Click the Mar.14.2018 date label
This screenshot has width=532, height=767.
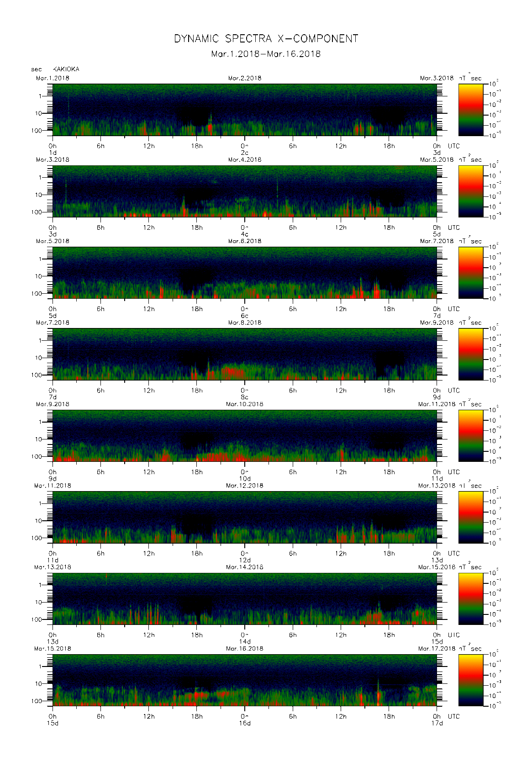(x=245, y=567)
